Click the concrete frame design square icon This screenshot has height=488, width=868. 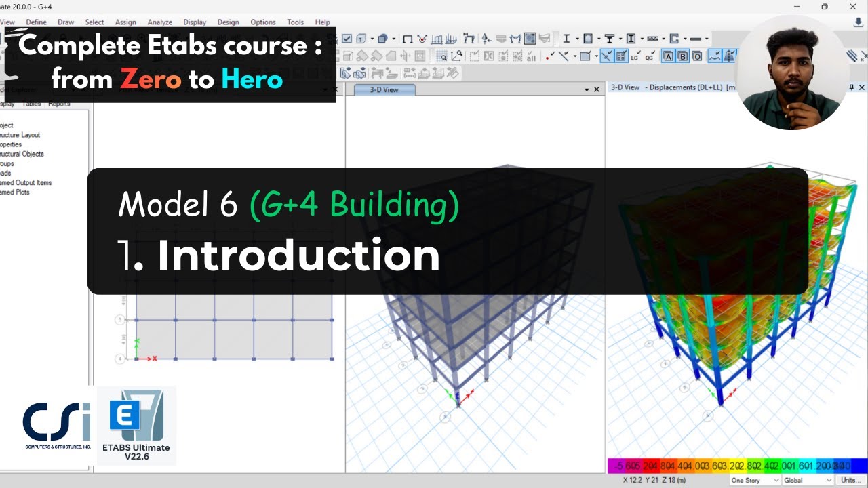pos(588,39)
